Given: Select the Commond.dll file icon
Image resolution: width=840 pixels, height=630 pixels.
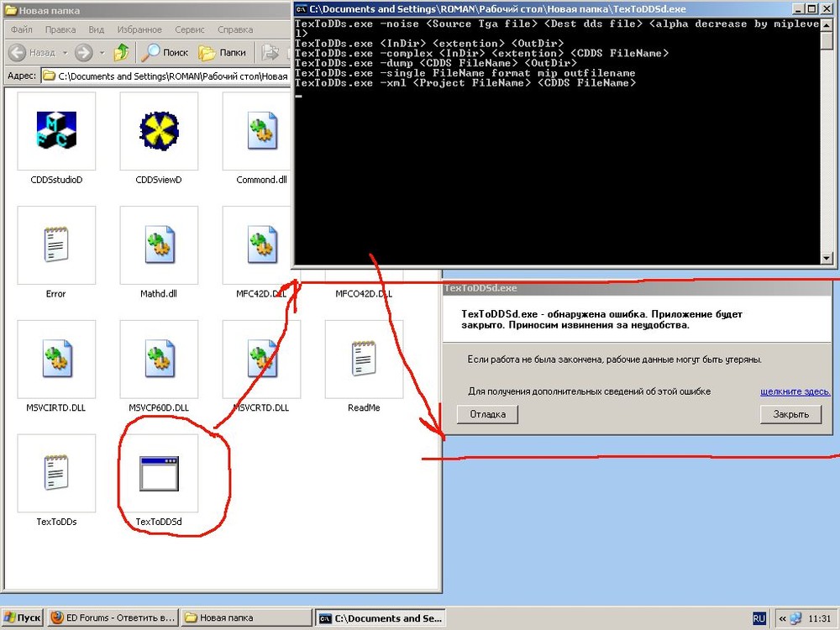Looking at the screenshot, I should tap(262, 130).
